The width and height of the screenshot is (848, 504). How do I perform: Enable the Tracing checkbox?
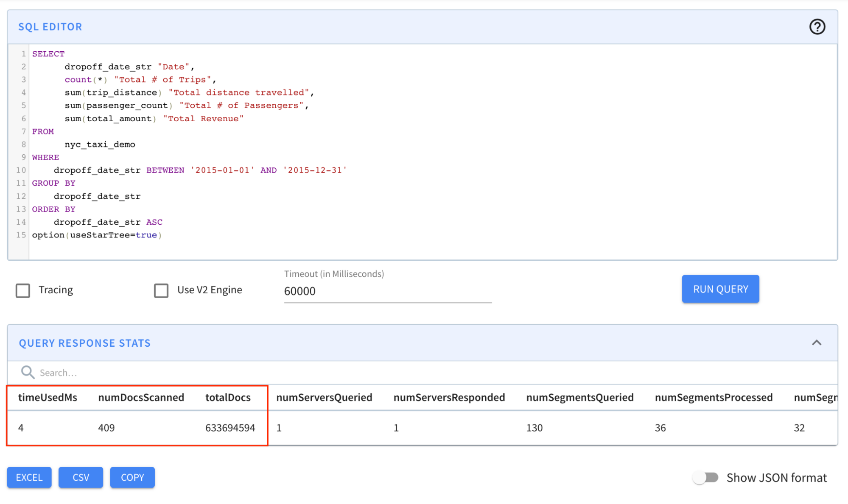[x=23, y=290]
